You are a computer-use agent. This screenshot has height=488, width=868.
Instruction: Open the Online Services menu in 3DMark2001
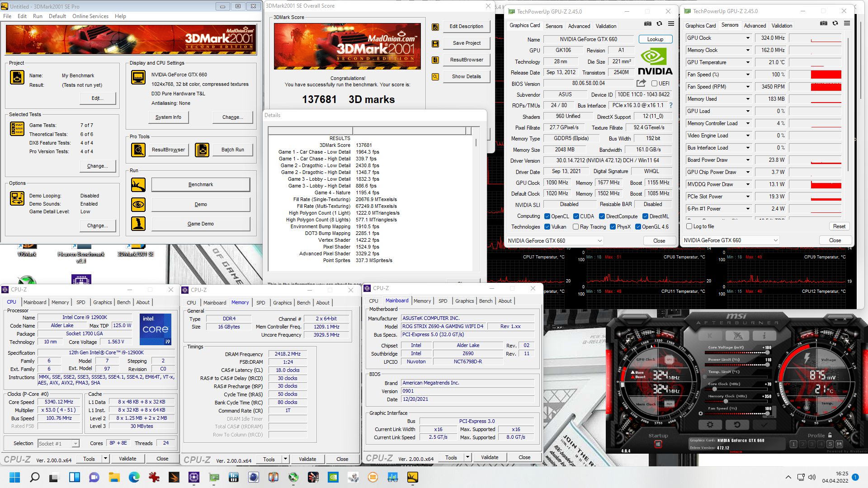(90, 16)
